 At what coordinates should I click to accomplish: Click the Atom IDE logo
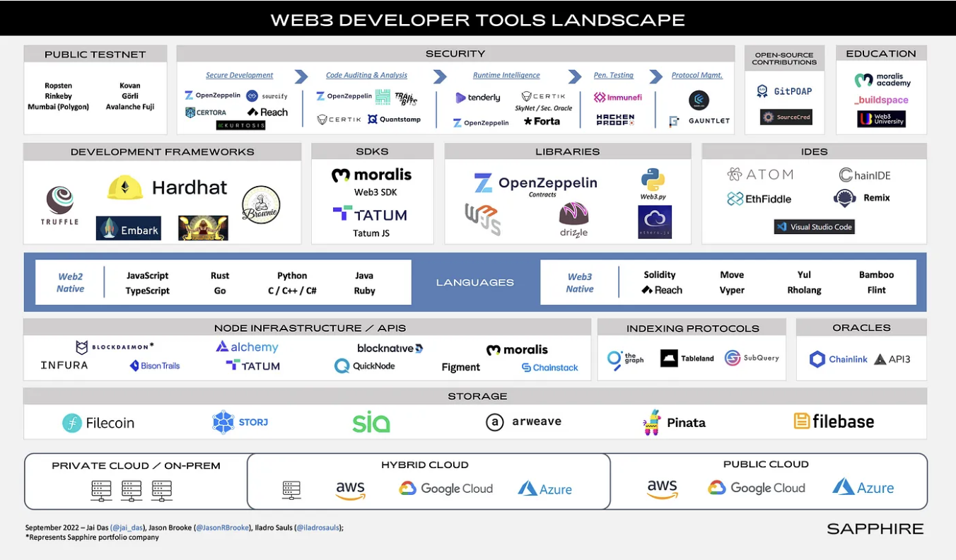pyautogui.click(x=760, y=175)
